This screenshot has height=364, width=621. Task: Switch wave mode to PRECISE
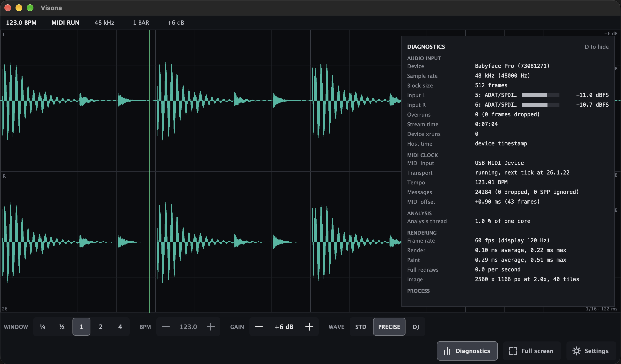click(x=389, y=327)
